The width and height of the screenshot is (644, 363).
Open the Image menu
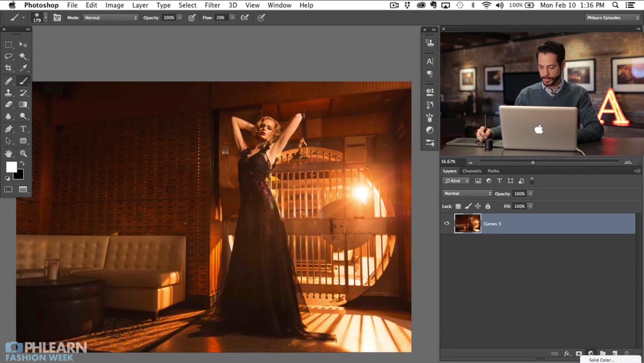[114, 5]
